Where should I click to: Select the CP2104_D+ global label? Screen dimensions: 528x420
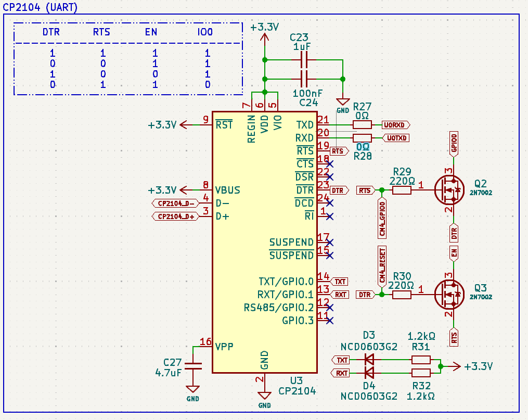click(175, 216)
